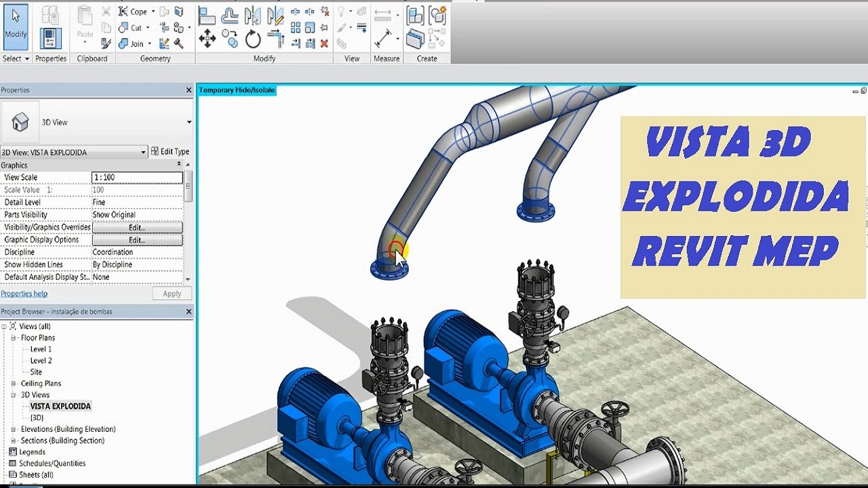Click the Apply button
The height and width of the screenshot is (488, 868).
pyautogui.click(x=172, y=293)
